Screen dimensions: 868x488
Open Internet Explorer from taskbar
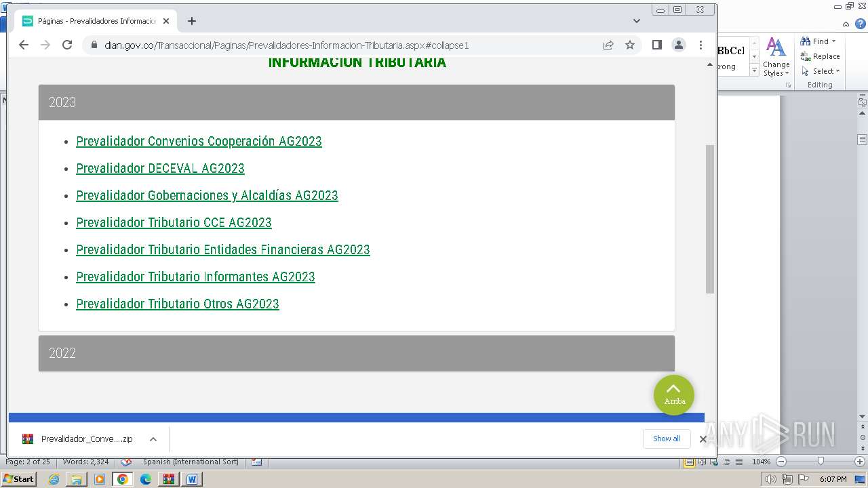click(54, 479)
